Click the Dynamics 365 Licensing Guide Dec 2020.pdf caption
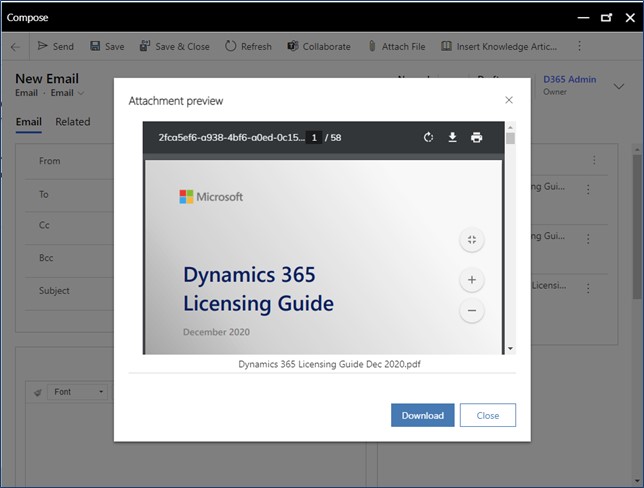 [329, 364]
